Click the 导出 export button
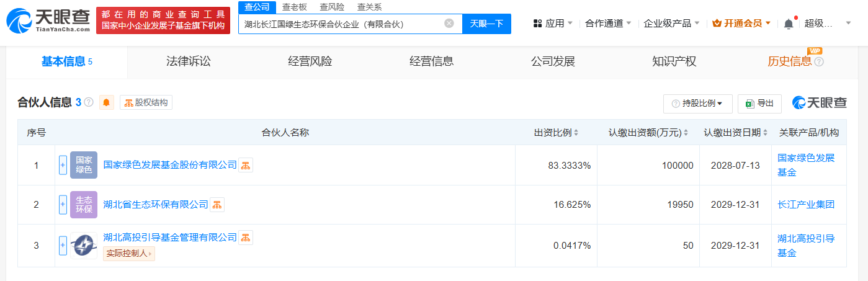Screen dimensions: 868x281 (x=759, y=104)
